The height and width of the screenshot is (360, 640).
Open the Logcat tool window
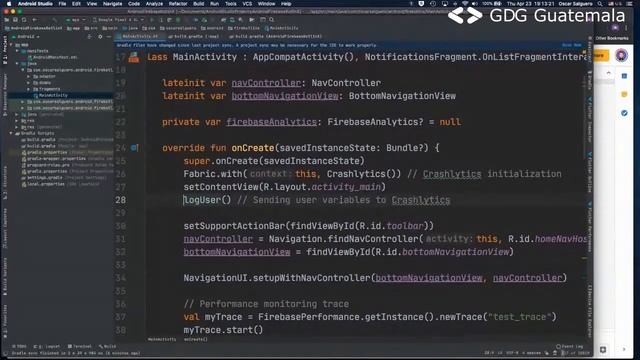[47, 346]
